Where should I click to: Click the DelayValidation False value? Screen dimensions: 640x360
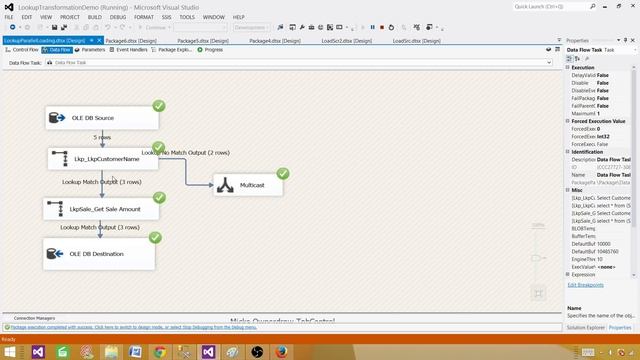602,75
